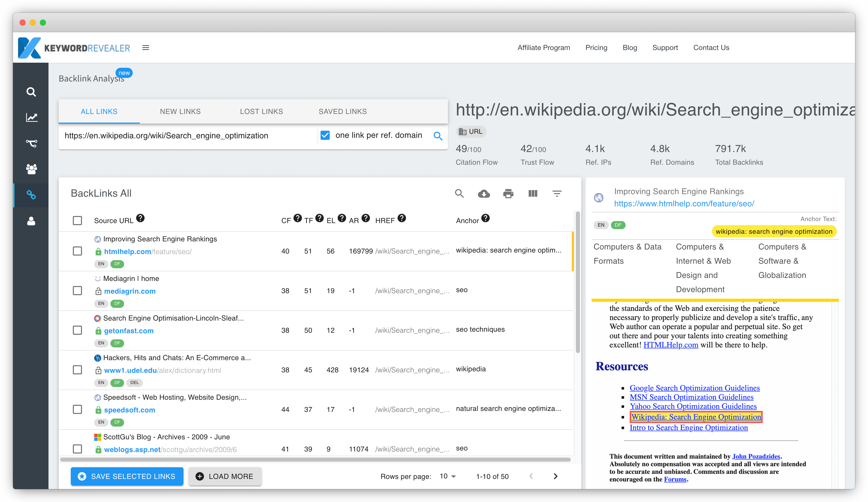Open the account person icon in sidebar
The width and height of the screenshot is (868, 502).
pyautogui.click(x=31, y=221)
